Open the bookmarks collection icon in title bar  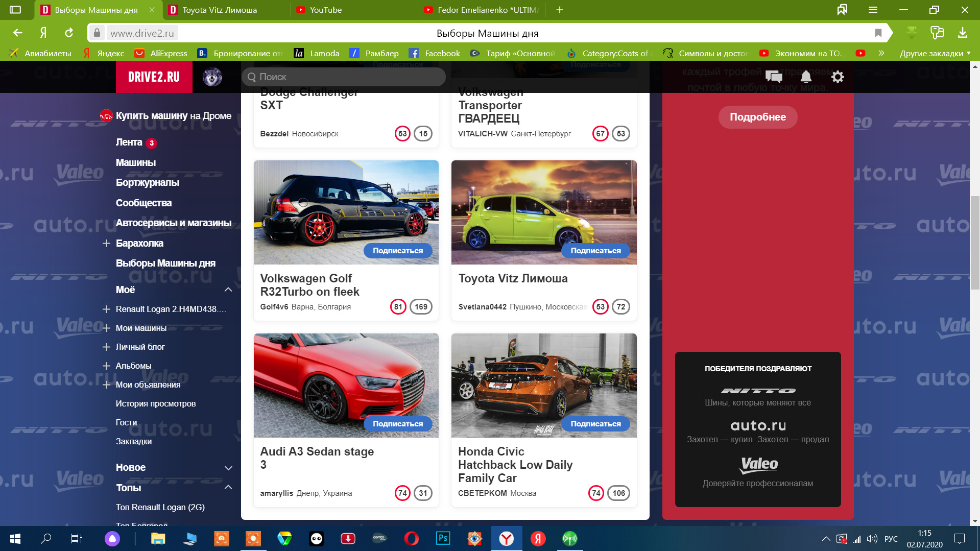[x=842, y=10]
